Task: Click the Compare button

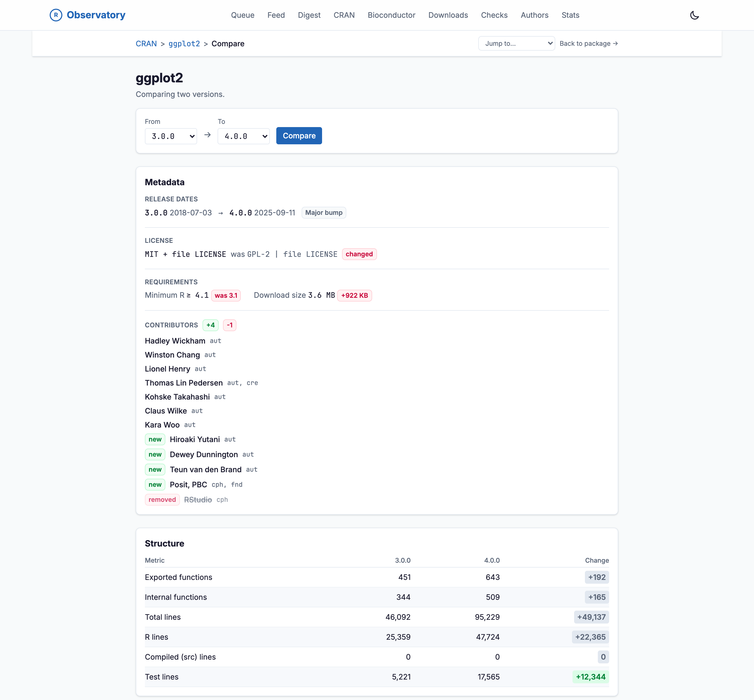Action: point(299,136)
